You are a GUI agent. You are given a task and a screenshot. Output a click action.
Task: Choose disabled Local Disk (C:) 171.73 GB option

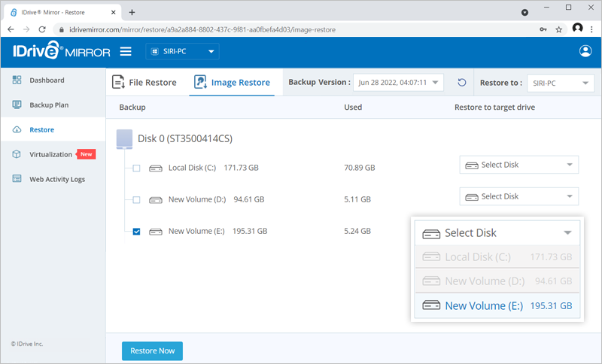[x=497, y=256]
